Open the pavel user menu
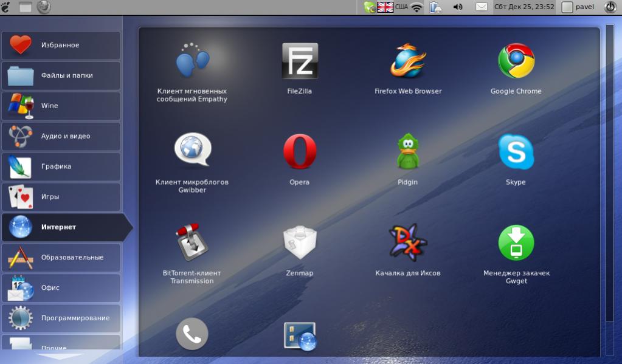Image resolution: width=622 pixels, height=364 pixels. click(x=578, y=7)
